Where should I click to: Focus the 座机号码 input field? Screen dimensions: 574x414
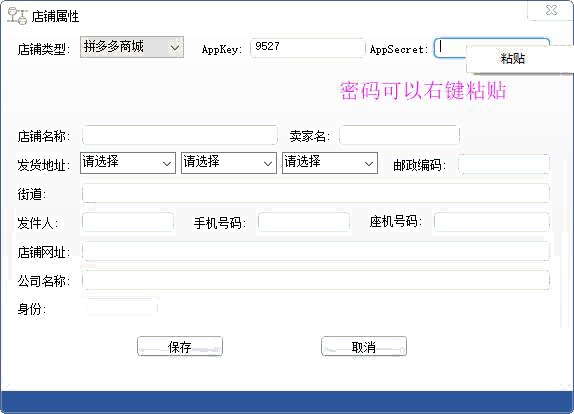pyautogui.click(x=492, y=222)
